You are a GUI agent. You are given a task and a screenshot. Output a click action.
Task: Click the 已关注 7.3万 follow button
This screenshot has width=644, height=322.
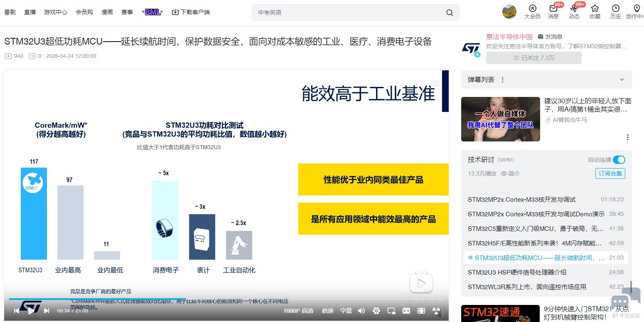(534, 58)
